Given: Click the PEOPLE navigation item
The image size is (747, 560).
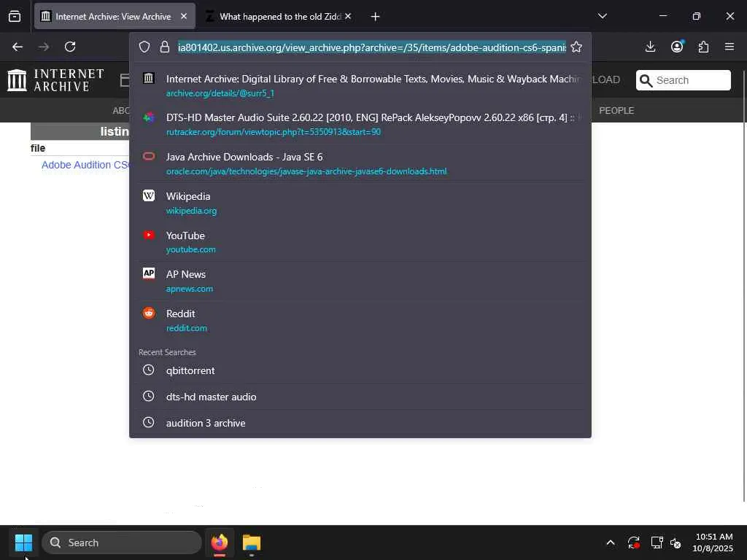Looking at the screenshot, I should click(616, 111).
